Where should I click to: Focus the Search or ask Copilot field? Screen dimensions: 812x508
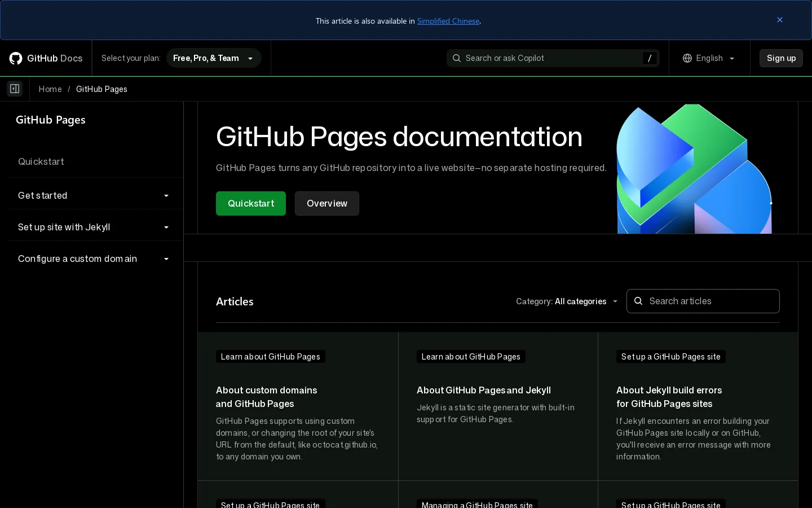[x=553, y=58]
